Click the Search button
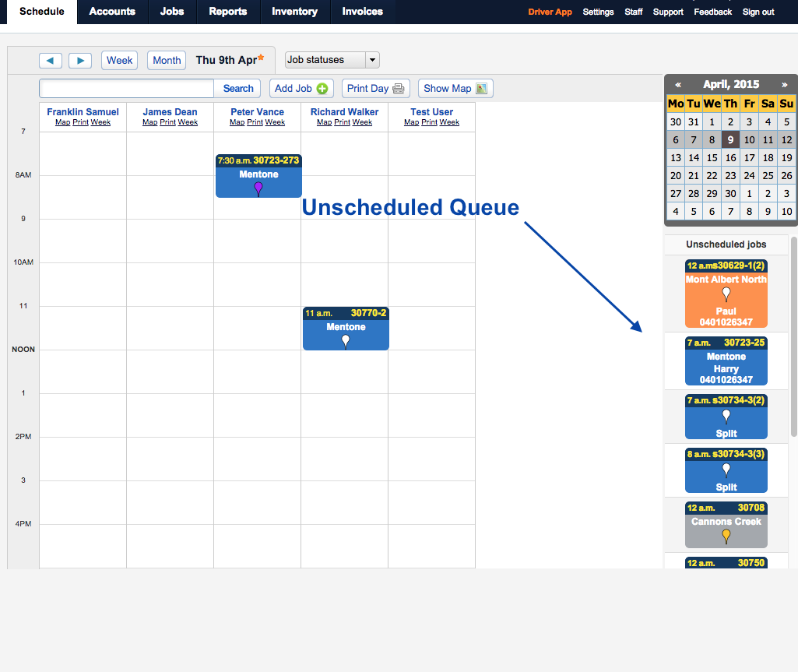 point(237,89)
